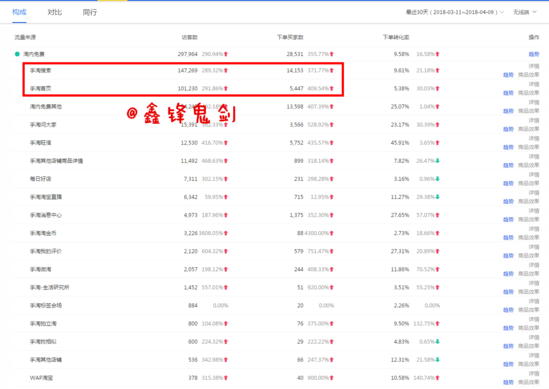Click the buyer count 28,531
Image resolution: width=549 pixels, height=389 pixels.
tap(295, 54)
